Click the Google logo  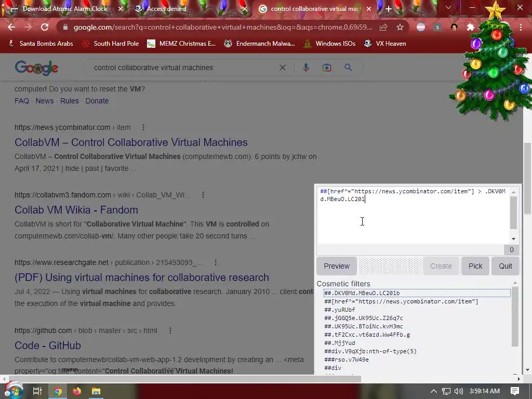coord(37,68)
